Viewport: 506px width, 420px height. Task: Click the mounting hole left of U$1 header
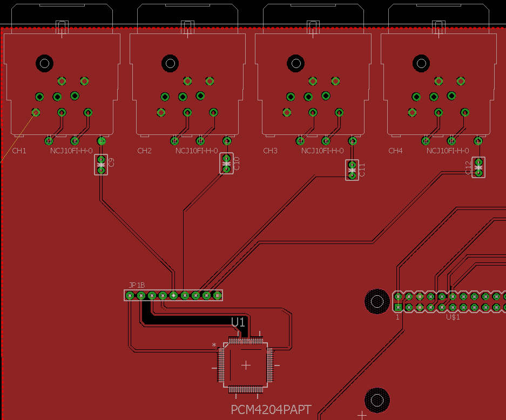point(377,301)
